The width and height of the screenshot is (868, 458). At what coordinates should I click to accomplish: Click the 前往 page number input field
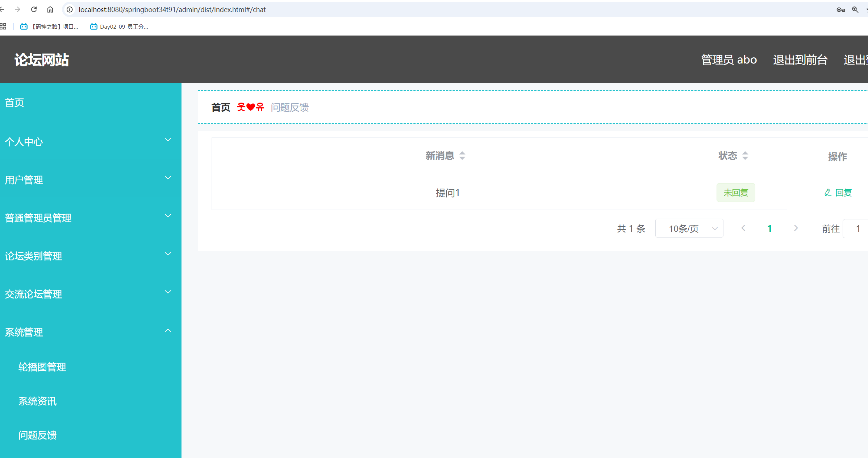[x=858, y=228]
